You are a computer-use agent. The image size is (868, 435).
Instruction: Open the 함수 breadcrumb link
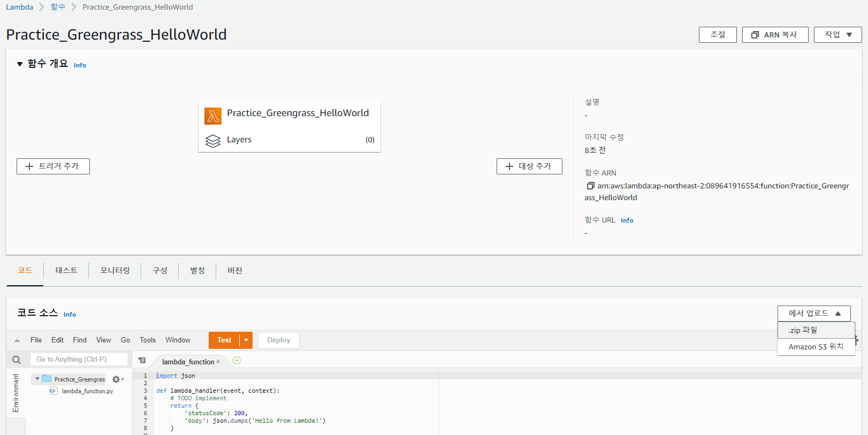58,7
